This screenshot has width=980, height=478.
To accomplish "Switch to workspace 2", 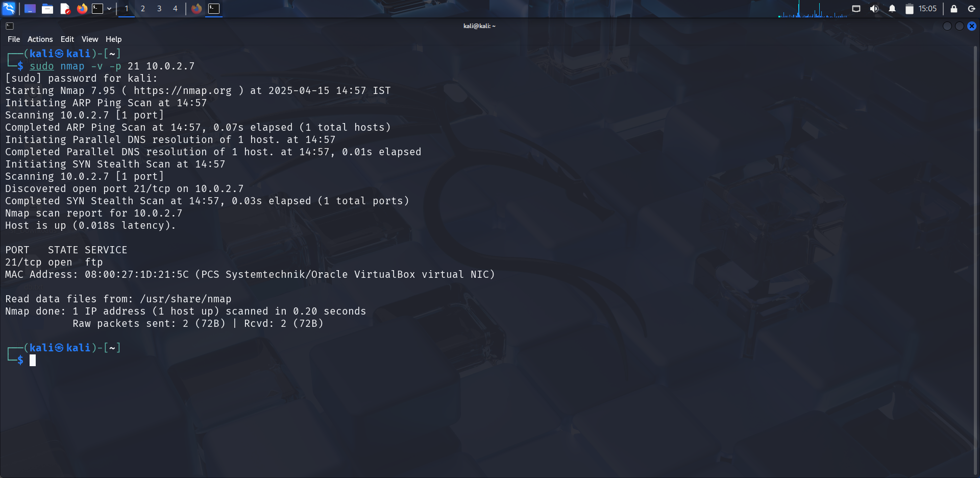I will click(x=143, y=9).
